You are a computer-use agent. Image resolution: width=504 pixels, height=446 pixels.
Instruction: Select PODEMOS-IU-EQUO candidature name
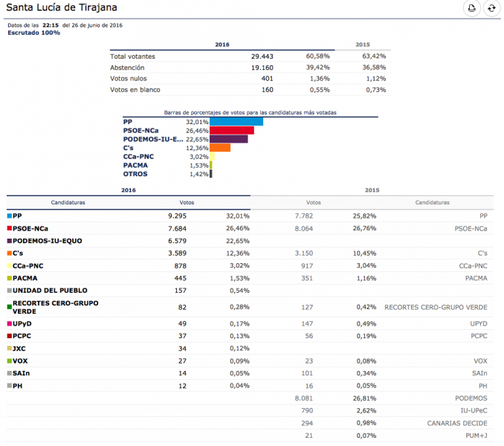[x=48, y=241]
